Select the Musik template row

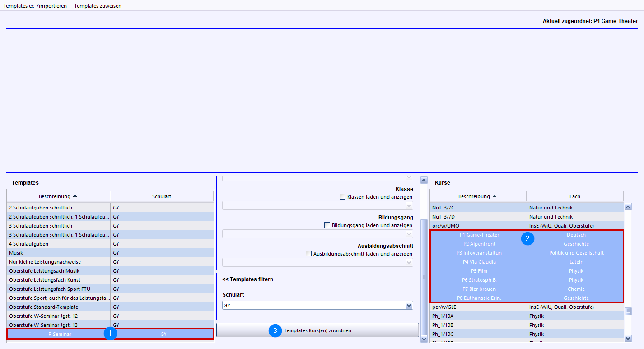(110, 253)
